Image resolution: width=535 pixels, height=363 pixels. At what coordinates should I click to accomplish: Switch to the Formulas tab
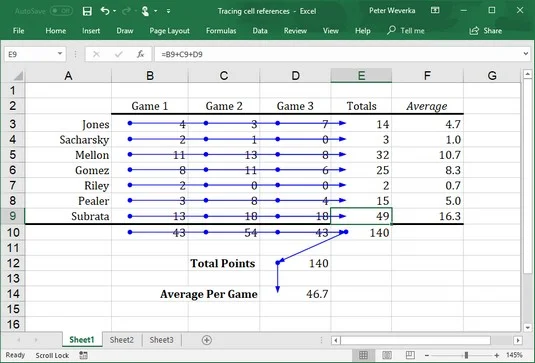(x=221, y=31)
